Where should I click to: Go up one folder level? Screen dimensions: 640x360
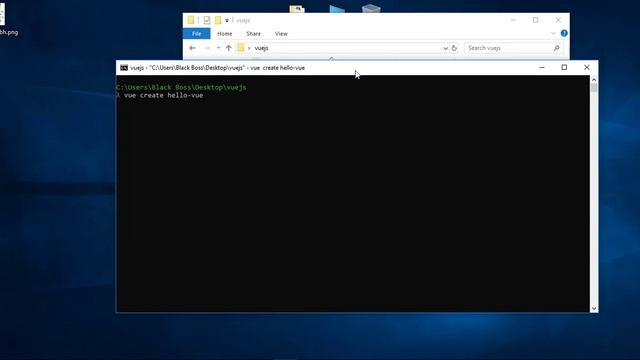pyautogui.click(x=229, y=48)
